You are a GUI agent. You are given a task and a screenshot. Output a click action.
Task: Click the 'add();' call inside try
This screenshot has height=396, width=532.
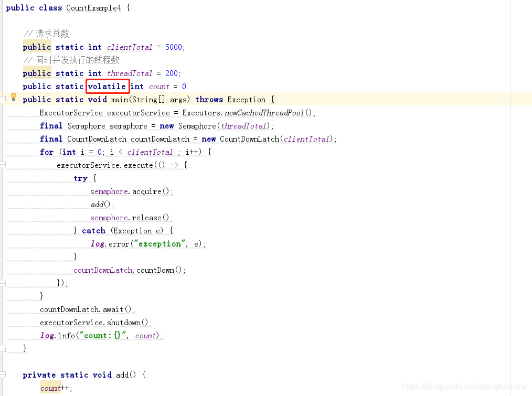102,205
